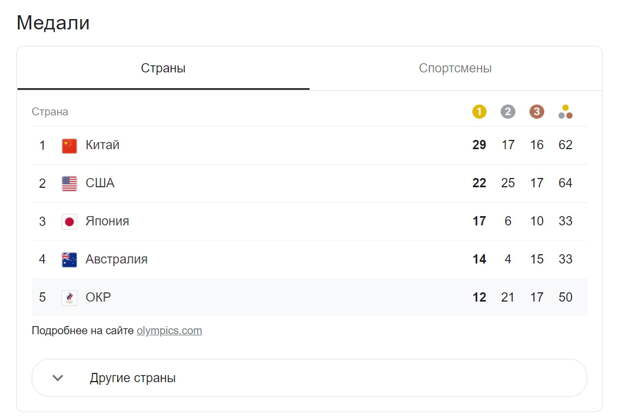Expand the Другие страны list
The width and height of the screenshot is (620, 417).
tap(309, 378)
